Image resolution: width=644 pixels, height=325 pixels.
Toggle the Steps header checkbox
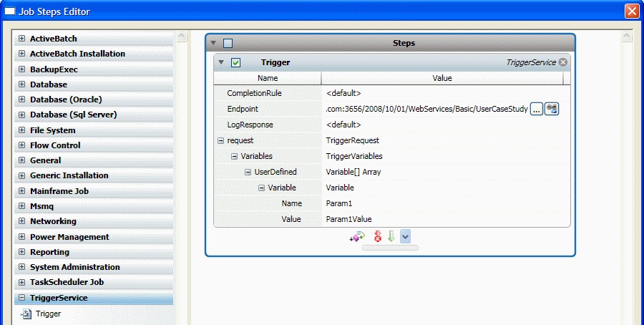click(x=228, y=43)
